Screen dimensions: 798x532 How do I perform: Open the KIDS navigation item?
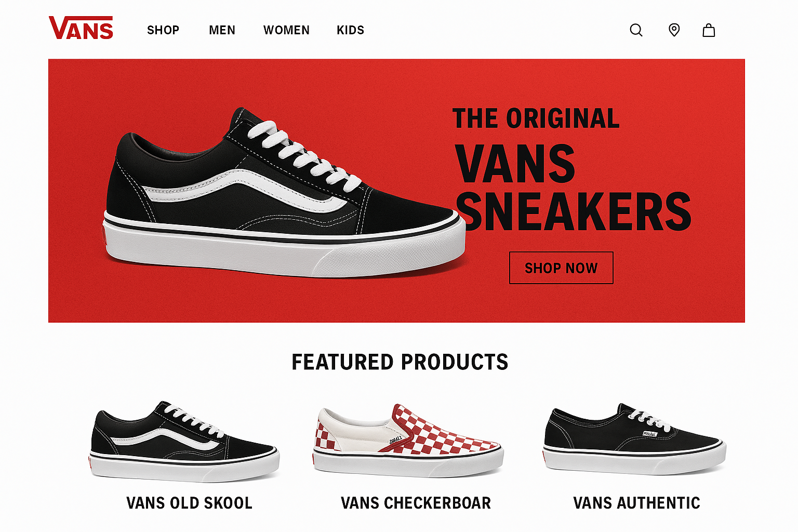[x=350, y=30]
